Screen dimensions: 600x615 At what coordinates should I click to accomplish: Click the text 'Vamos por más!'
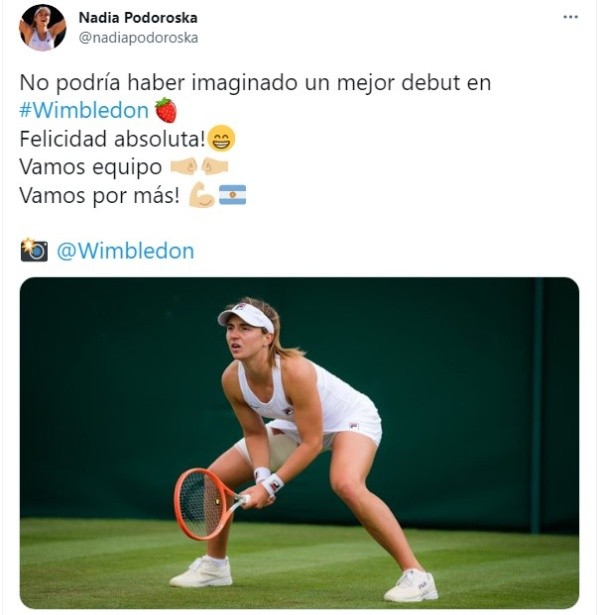[100, 195]
